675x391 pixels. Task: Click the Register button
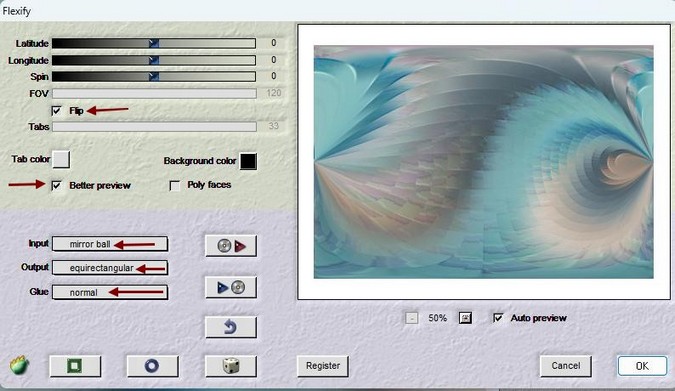323,366
